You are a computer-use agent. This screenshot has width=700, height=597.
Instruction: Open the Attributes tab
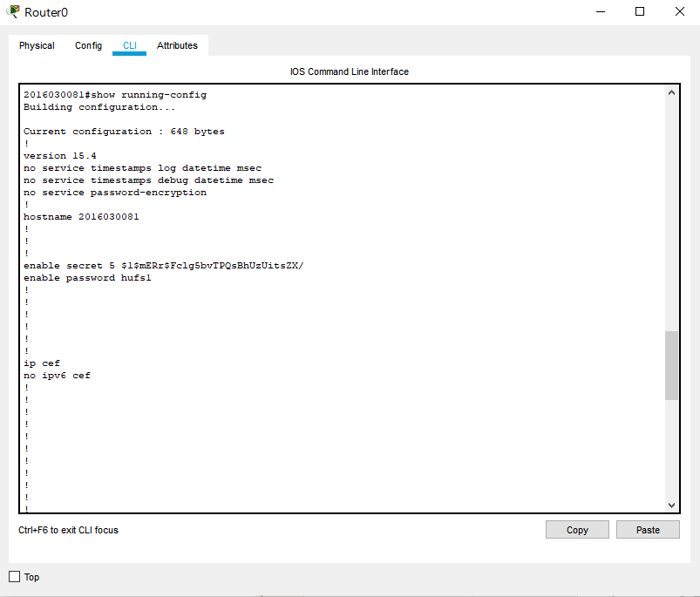click(177, 45)
